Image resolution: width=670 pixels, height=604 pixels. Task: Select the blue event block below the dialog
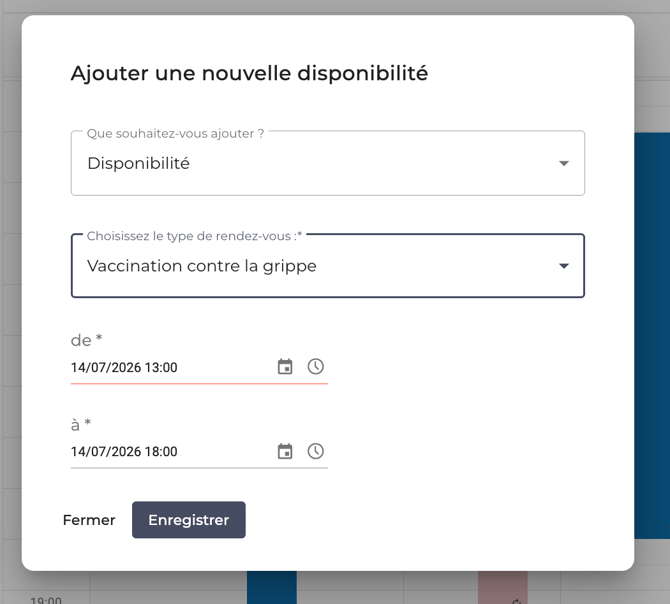tap(272, 587)
